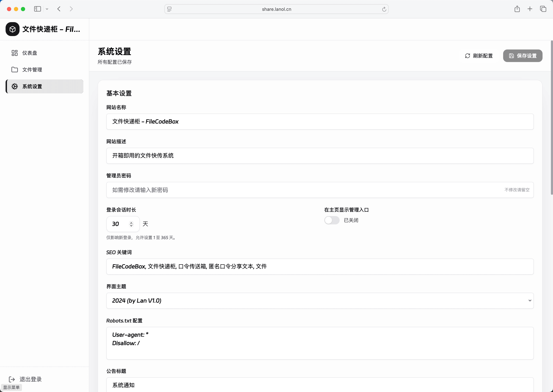Click the 保存设置 save settings button

point(522,56)
